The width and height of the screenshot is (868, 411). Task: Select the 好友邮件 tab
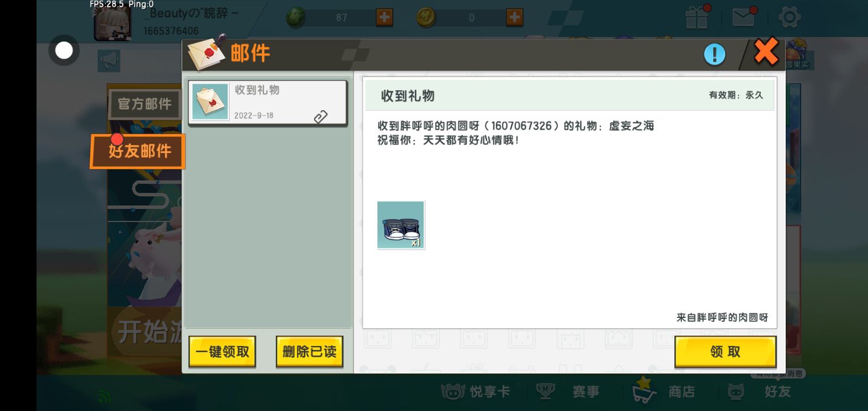tap(139, 151)
